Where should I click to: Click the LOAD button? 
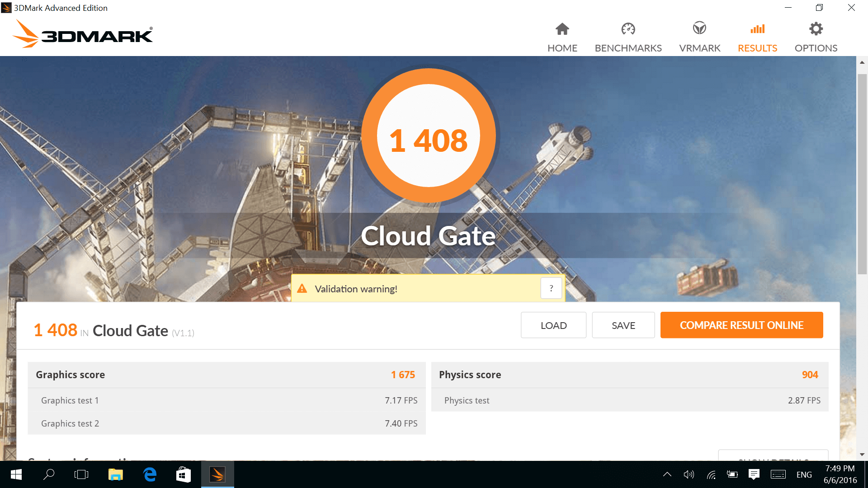pyautogui.click(x=553, y=325)
